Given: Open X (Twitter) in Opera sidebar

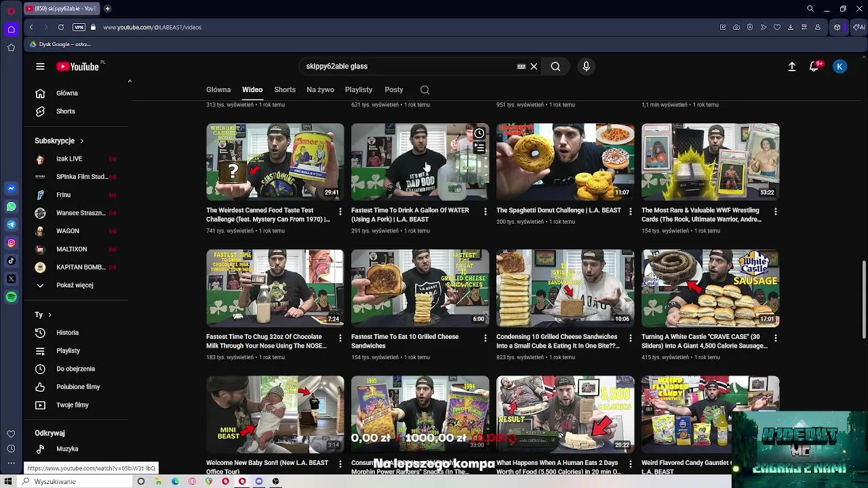Looking at the screenshot, I should click(x=11, y=279).
